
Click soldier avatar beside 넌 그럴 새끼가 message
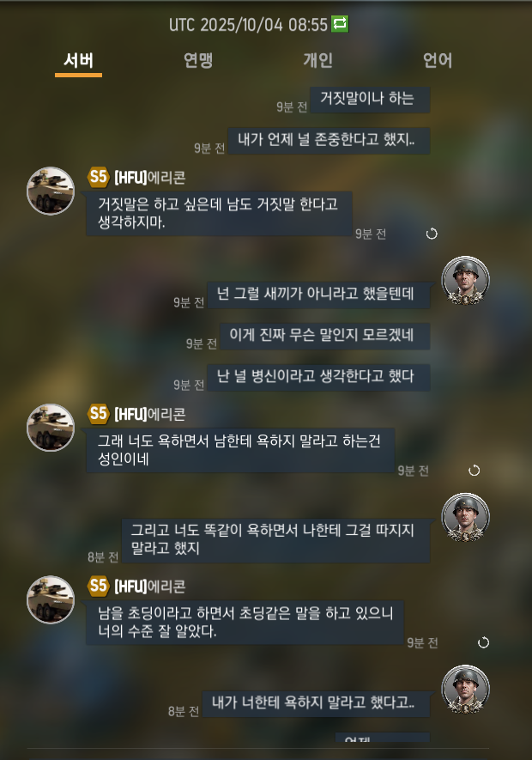[466, 281]
